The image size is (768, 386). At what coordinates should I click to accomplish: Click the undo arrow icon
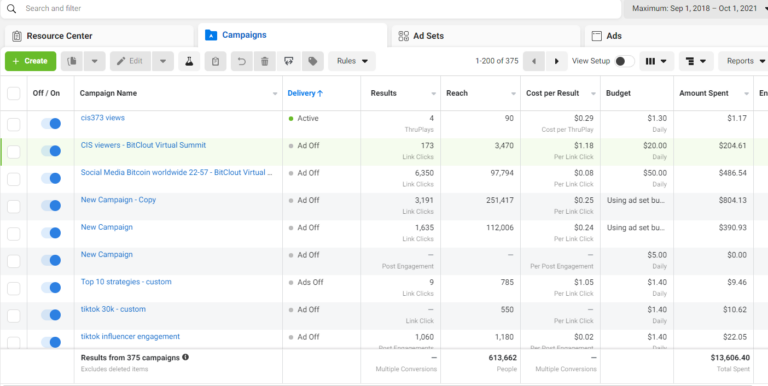coord(241,61)
